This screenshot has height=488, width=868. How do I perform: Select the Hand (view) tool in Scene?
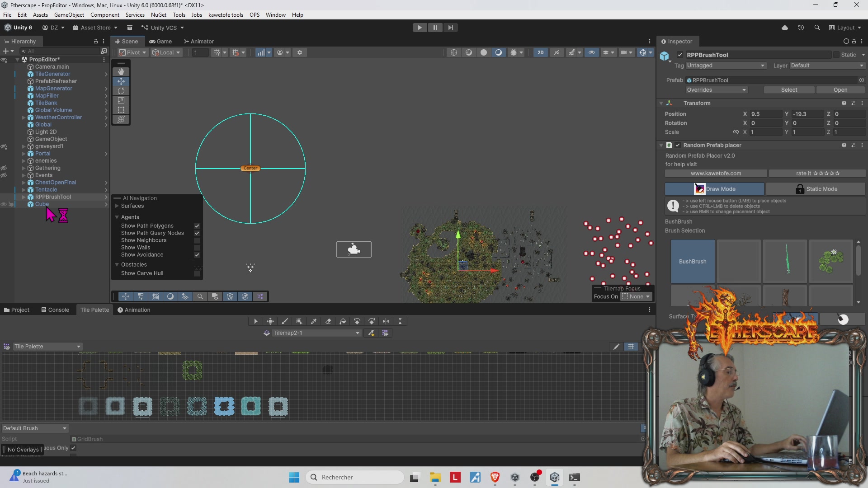121,72
